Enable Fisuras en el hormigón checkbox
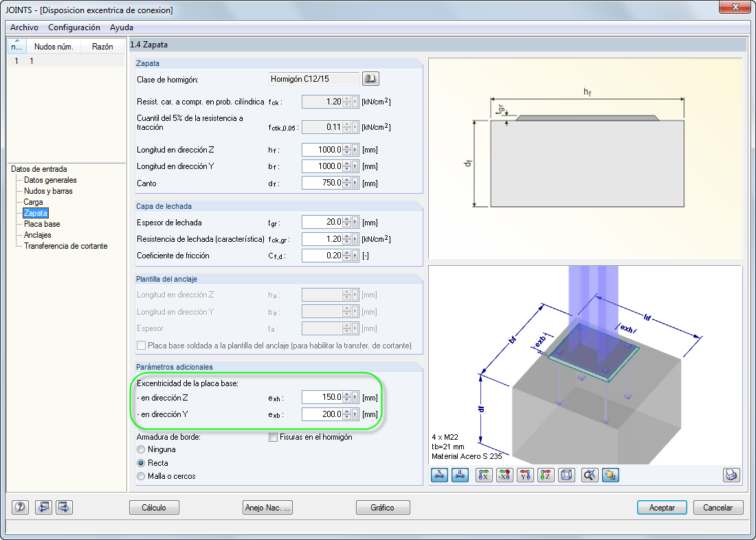The image size is (756, 540). 274,438
